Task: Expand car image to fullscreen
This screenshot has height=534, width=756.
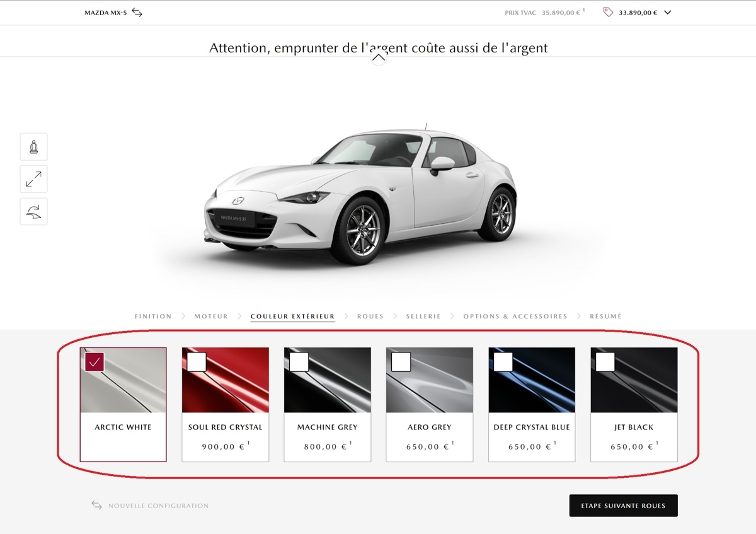Action: 33,179
